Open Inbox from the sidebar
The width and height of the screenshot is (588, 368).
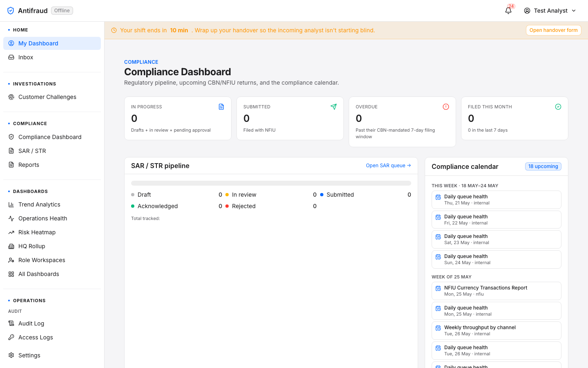[52, 57]
